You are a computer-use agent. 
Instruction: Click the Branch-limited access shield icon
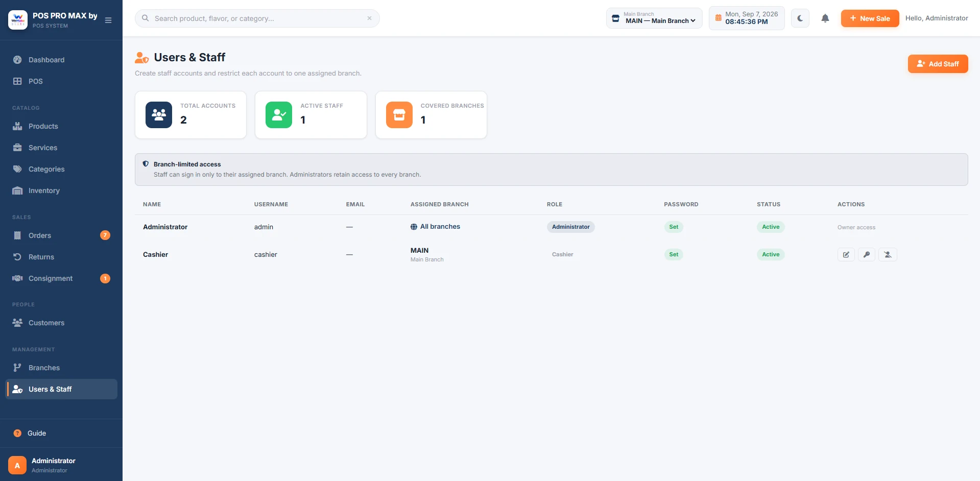coord(146,164)
